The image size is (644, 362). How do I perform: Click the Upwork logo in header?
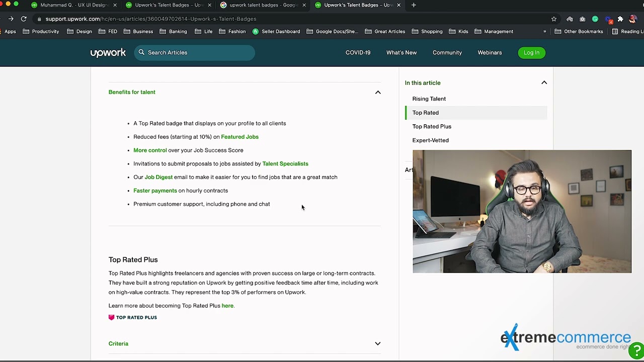pos(108,53)
